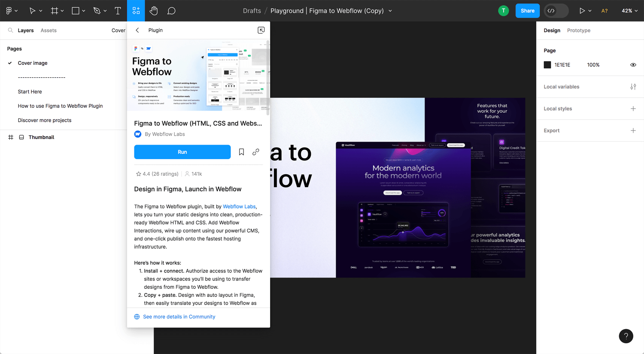
Task: Add an Export setting
Action: click(633, 130)
